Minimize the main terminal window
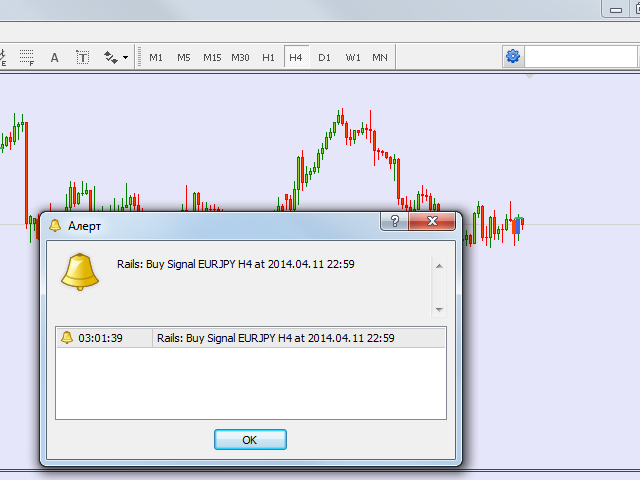This screenshot has width=640, height=480. [x=616, y=10]
